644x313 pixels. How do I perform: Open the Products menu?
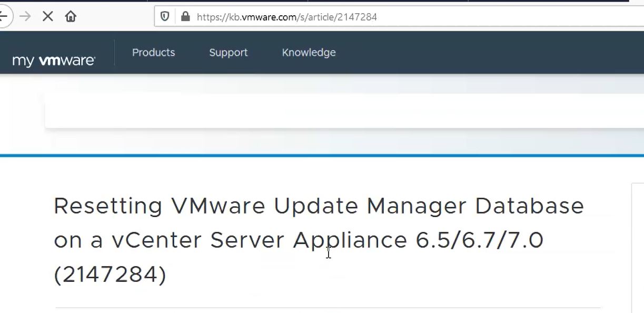[153, 53]
